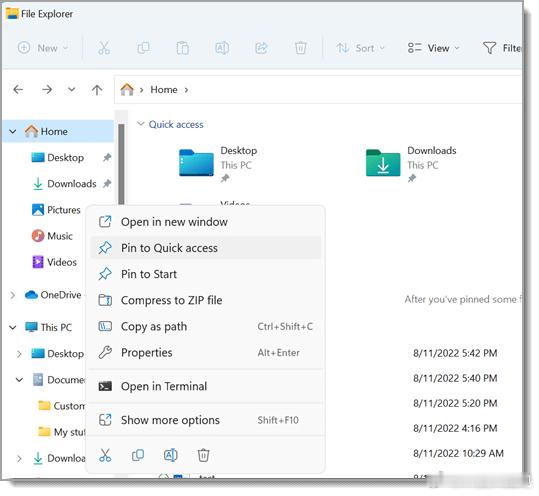Open the View dropdown menu
This screenshot has height=496, width=539.
[434, 48]
